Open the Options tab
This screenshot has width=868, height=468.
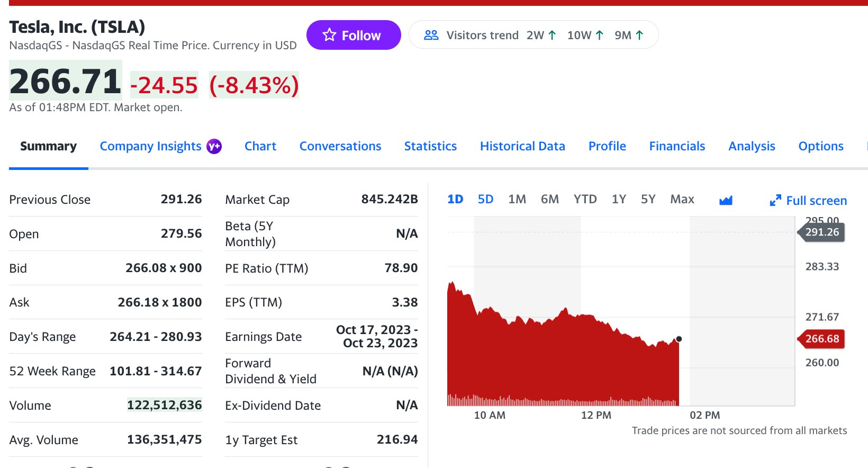821,146
